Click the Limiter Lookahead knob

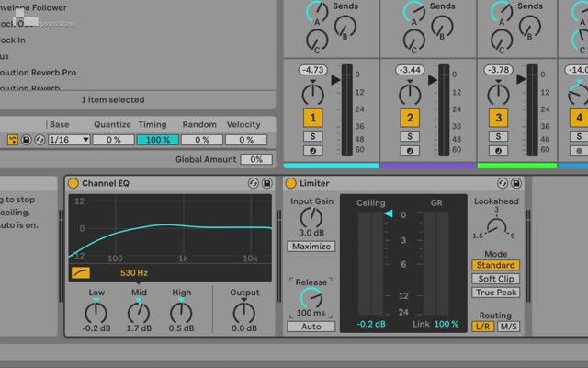click(x=496, y=228)
